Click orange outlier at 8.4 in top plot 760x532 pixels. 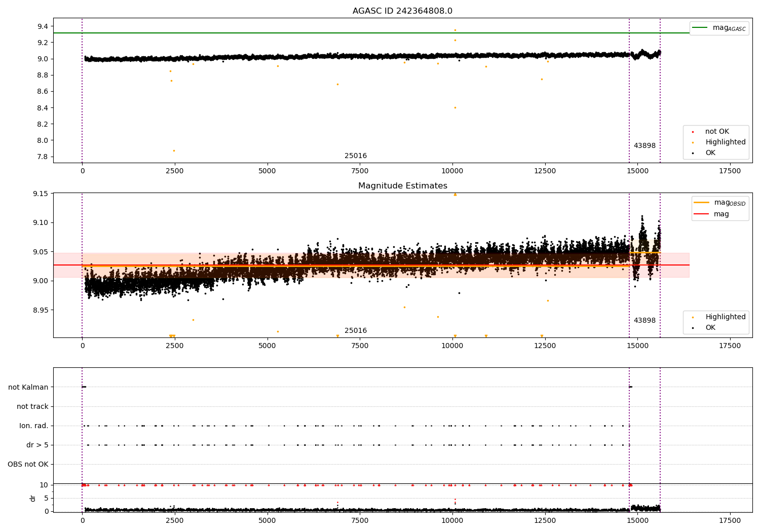point(455,107)
